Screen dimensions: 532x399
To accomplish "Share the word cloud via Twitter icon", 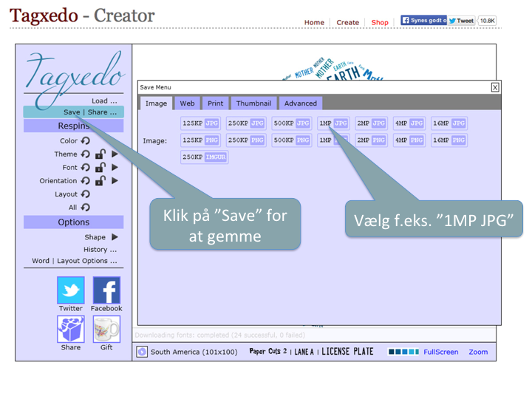I will (71, 290).
